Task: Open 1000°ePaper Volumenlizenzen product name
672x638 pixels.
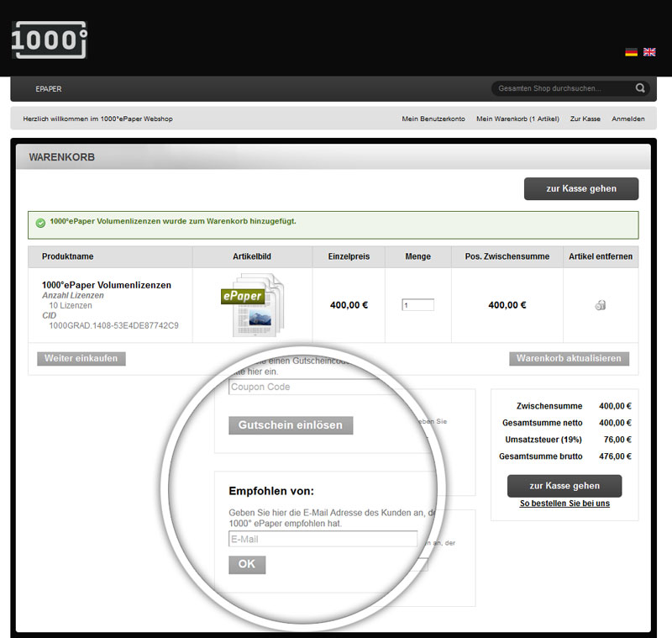Action: [x=107, y=285]
